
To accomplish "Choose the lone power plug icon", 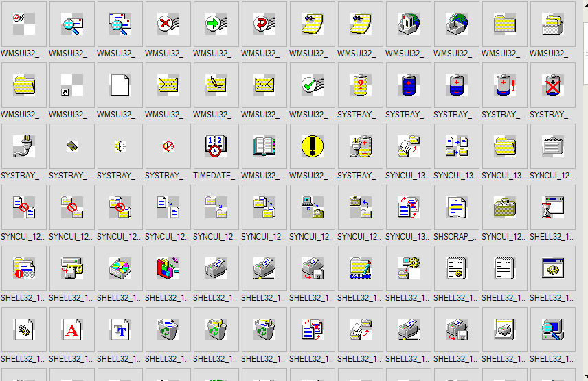I will click(x=24, y=146).
